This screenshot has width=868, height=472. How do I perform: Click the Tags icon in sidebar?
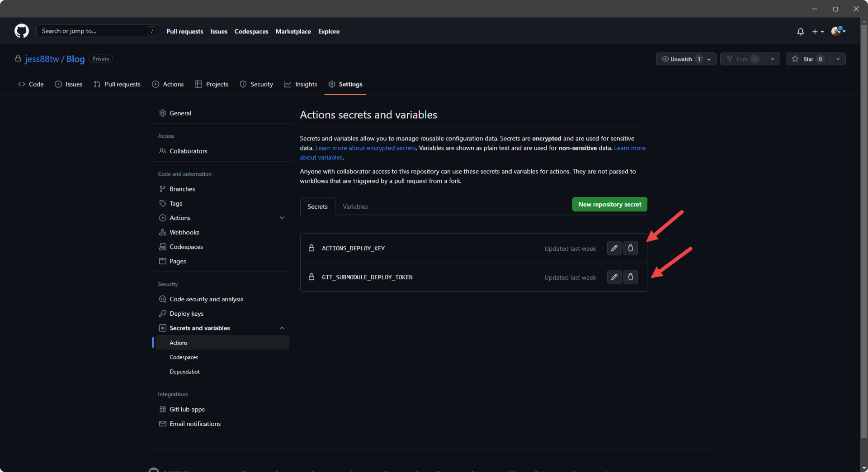point(163,204)
